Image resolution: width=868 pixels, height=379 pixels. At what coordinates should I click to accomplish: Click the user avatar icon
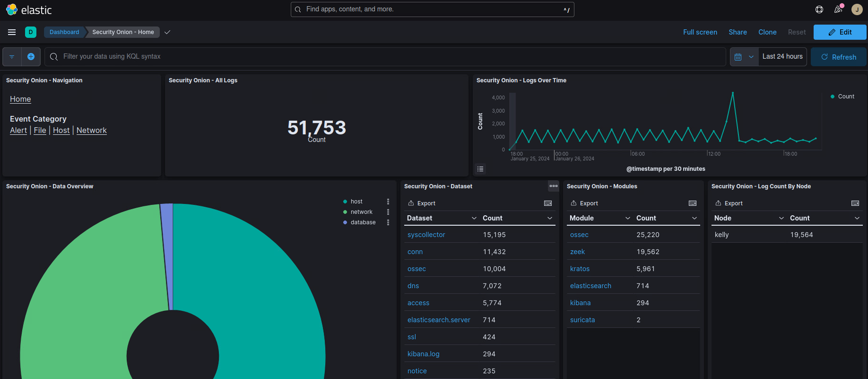pyautogui.click(x=857, y=9)
